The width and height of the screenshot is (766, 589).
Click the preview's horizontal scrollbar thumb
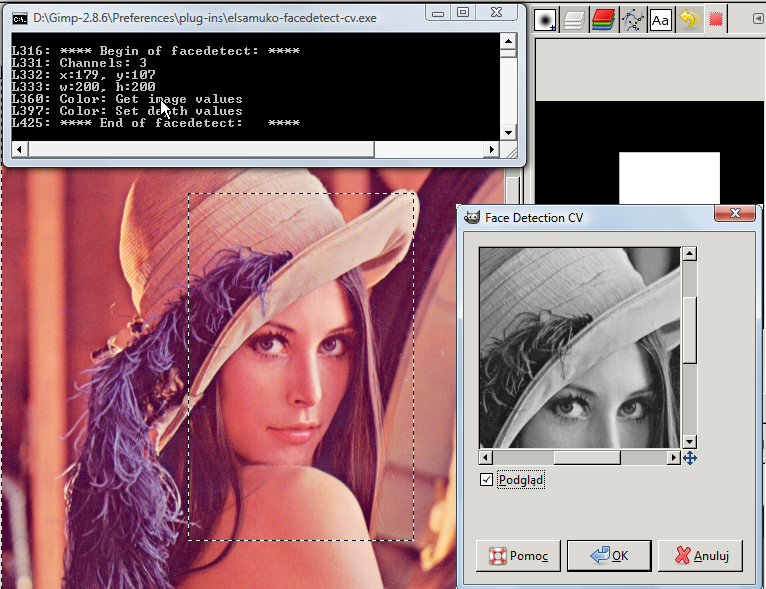tap(587, 458)
